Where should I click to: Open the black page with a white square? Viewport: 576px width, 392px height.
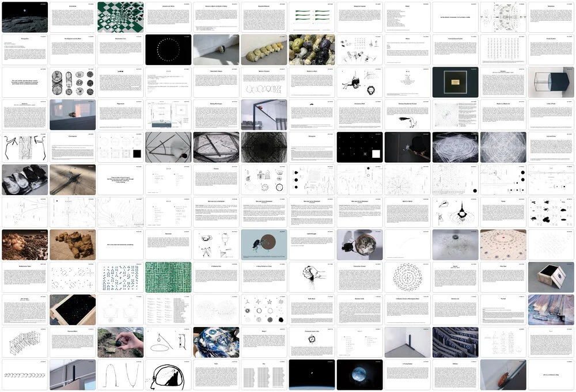tap(359, 147)
